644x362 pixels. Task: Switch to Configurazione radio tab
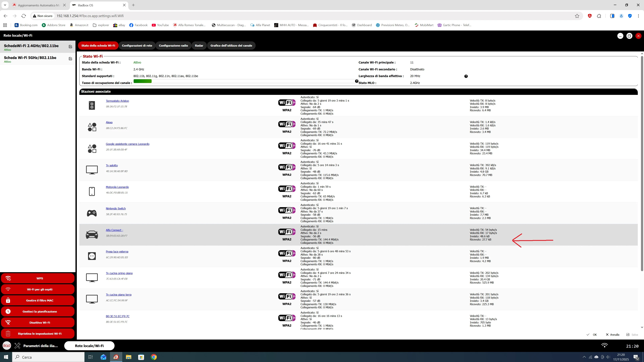click(x=173, y=45)
